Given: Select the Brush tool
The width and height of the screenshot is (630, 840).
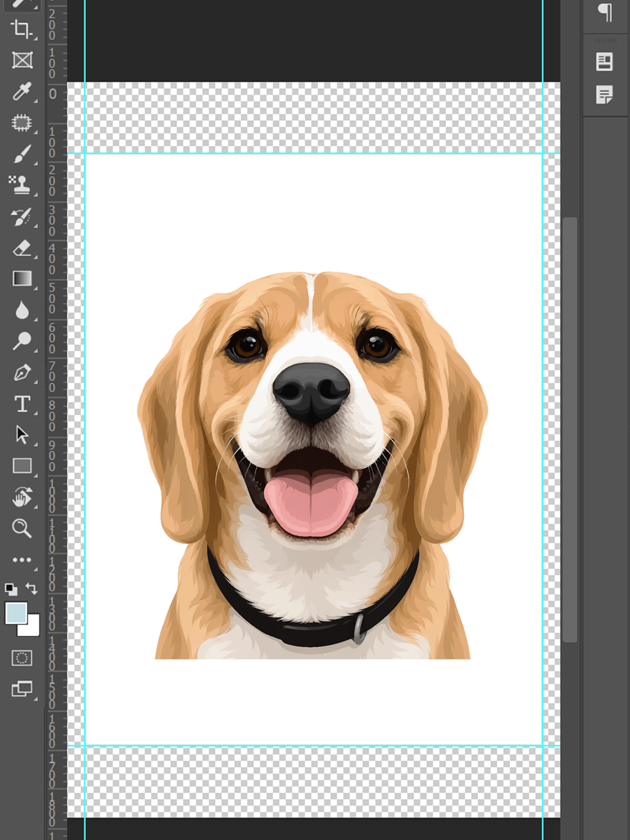Looking at the screenshot, I should coord(22,154).
